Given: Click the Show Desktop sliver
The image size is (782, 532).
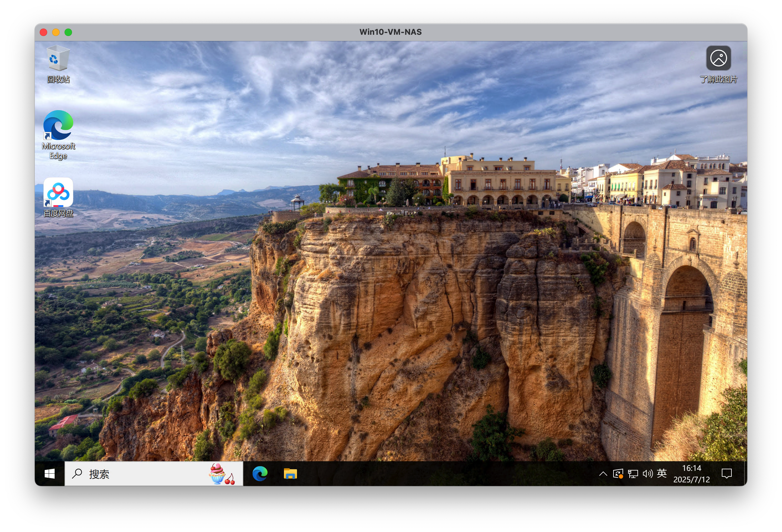Looking at the screenshot, I should (746, 474).
